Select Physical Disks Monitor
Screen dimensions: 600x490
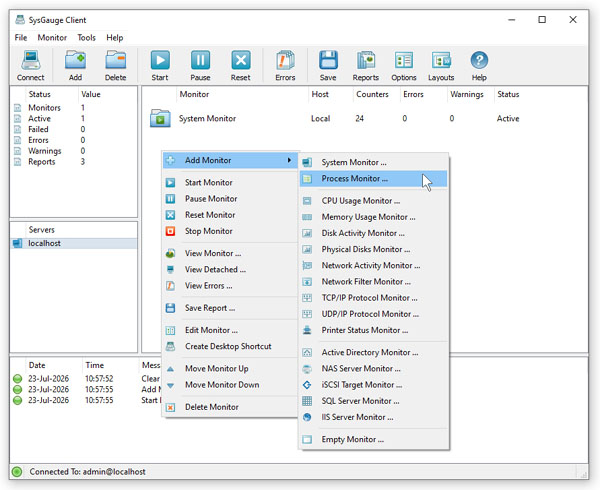pos(373,249)
